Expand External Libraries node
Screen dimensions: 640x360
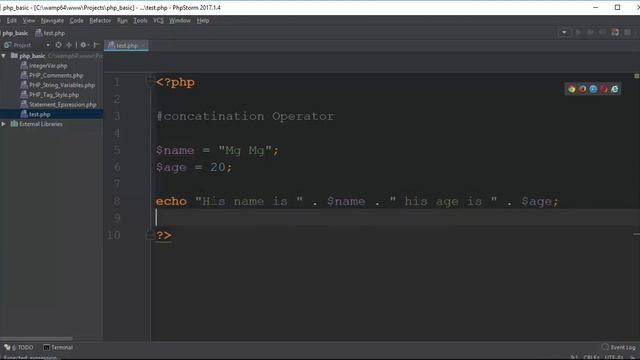pos(4,124)
